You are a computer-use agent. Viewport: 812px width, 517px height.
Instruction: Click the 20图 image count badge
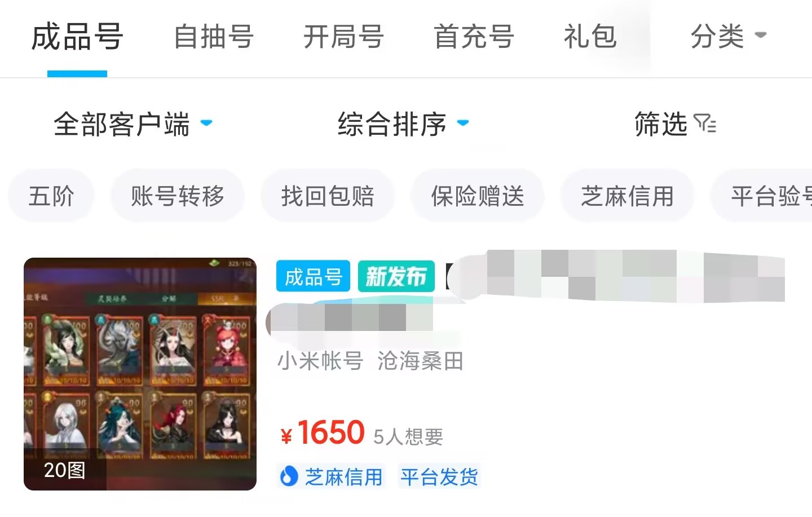[x=65, y=470]
